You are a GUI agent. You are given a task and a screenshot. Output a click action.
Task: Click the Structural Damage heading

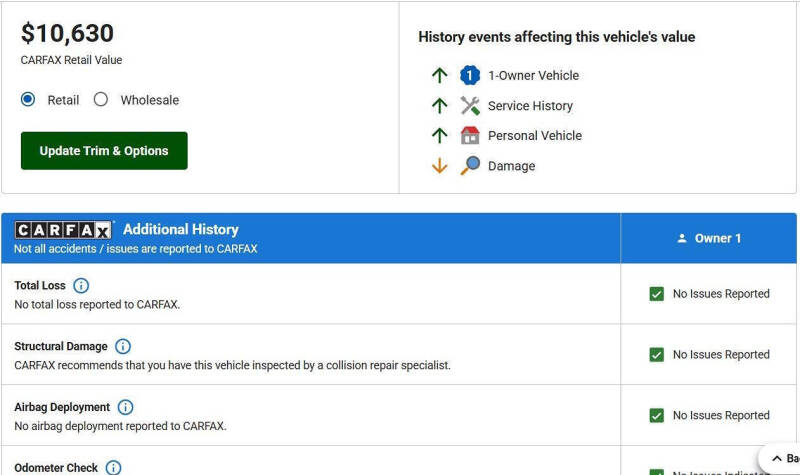point(61,346)
